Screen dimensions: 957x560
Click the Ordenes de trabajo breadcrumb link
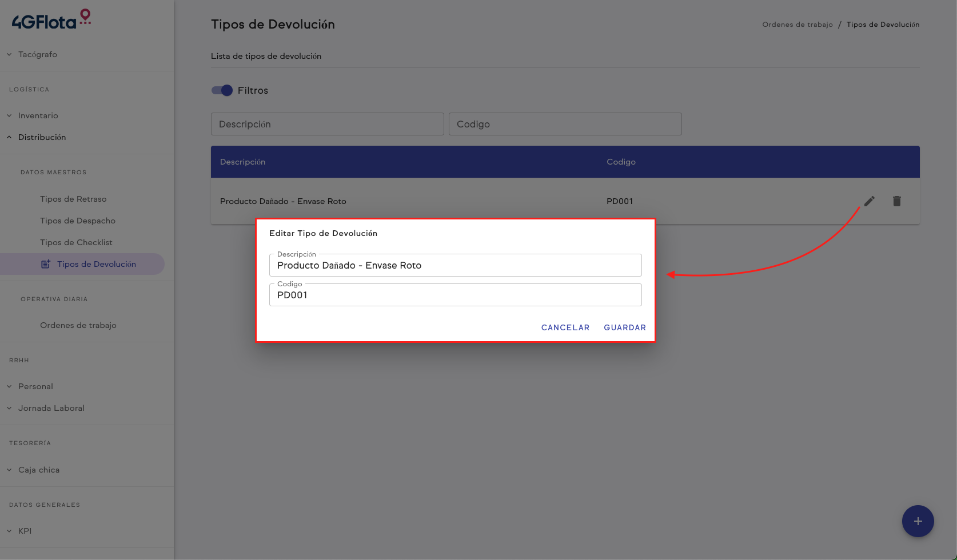[x=797, y=25]
